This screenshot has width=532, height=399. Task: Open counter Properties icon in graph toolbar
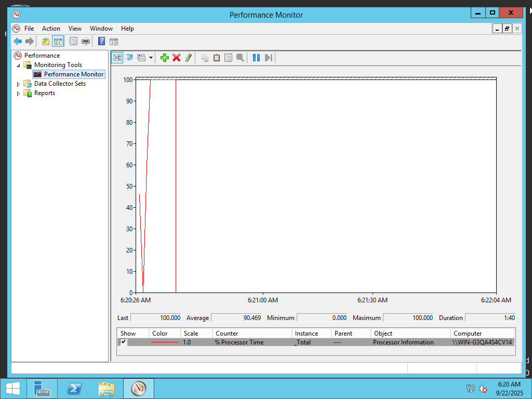tap(228, 58)
